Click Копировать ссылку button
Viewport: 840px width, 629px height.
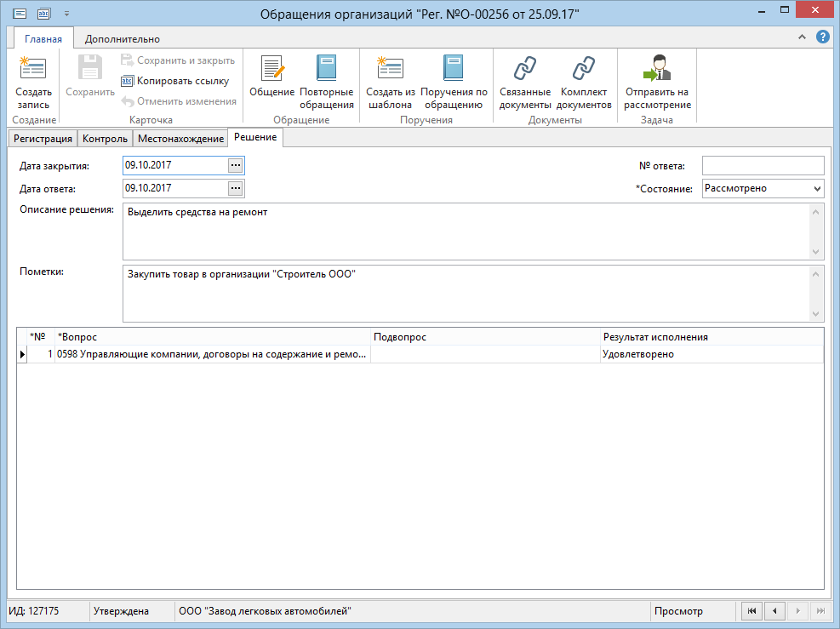(174, 81)
